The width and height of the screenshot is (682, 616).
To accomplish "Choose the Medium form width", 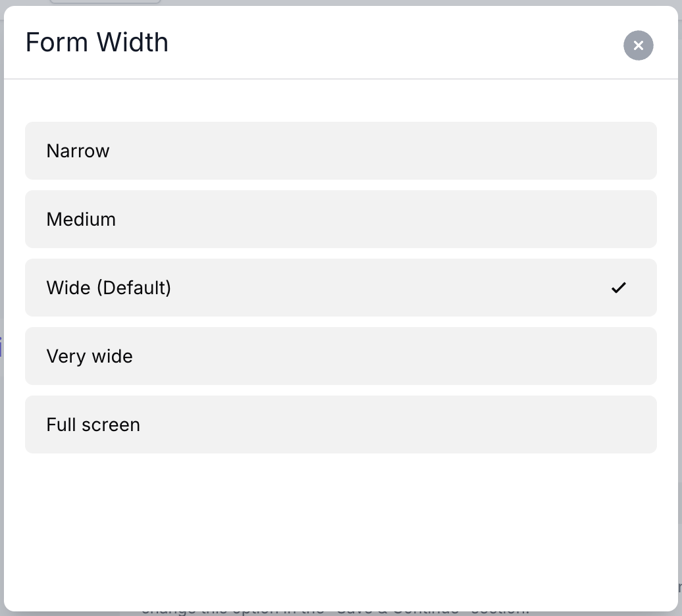I will tap(340, 219).
